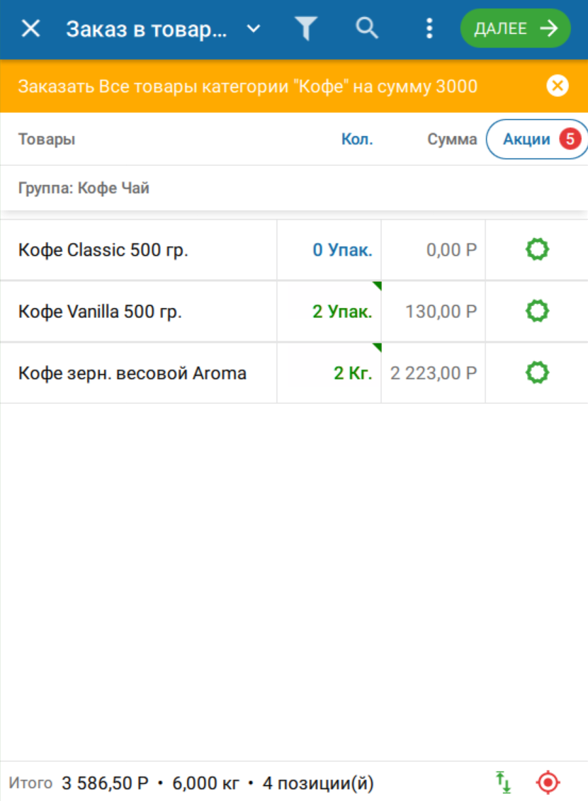The width and height of the screenshot is (588, 801).
Task: Close the order screen with X icon
Action: click(31, 29)
